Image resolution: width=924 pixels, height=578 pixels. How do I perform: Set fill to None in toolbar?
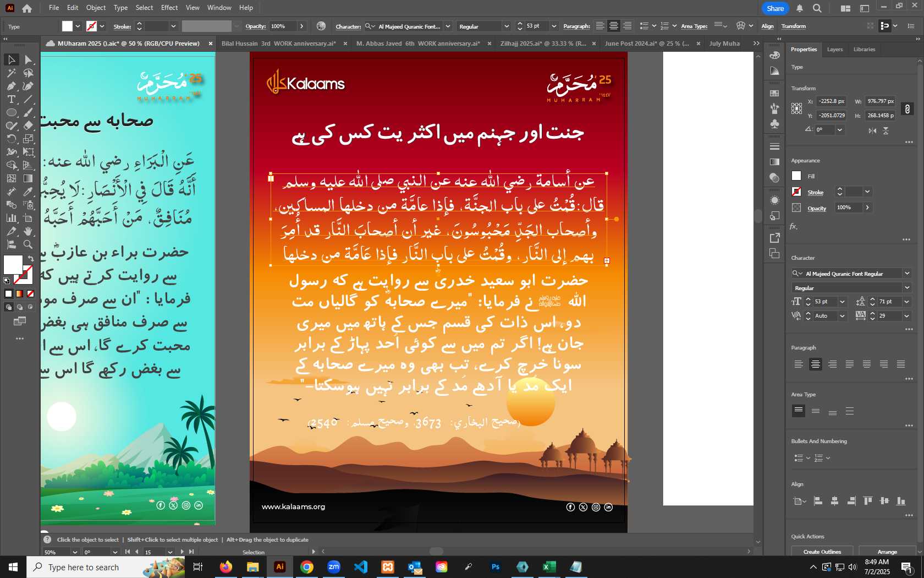pos(31,293)
